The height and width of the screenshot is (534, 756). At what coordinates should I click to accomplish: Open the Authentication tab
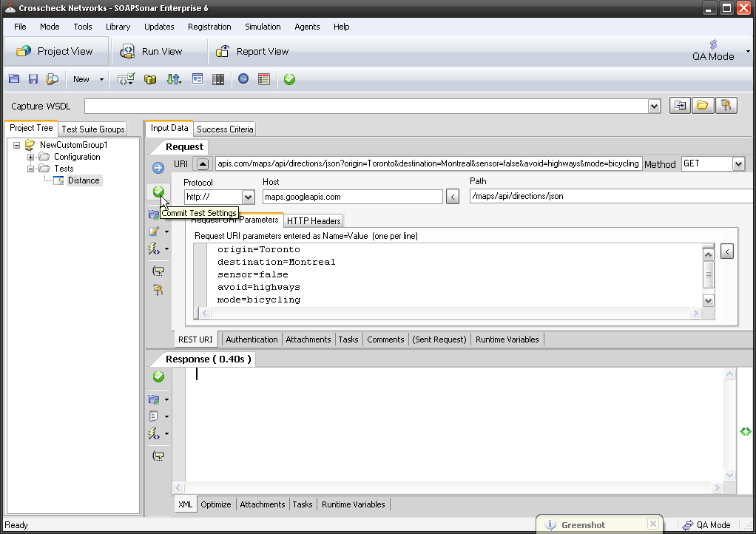252,339
